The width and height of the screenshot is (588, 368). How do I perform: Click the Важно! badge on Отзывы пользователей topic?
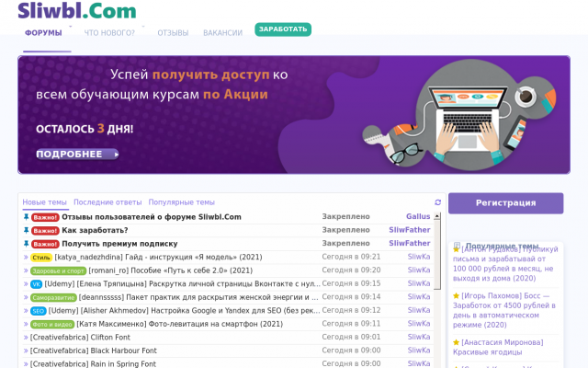coord(45,217)
